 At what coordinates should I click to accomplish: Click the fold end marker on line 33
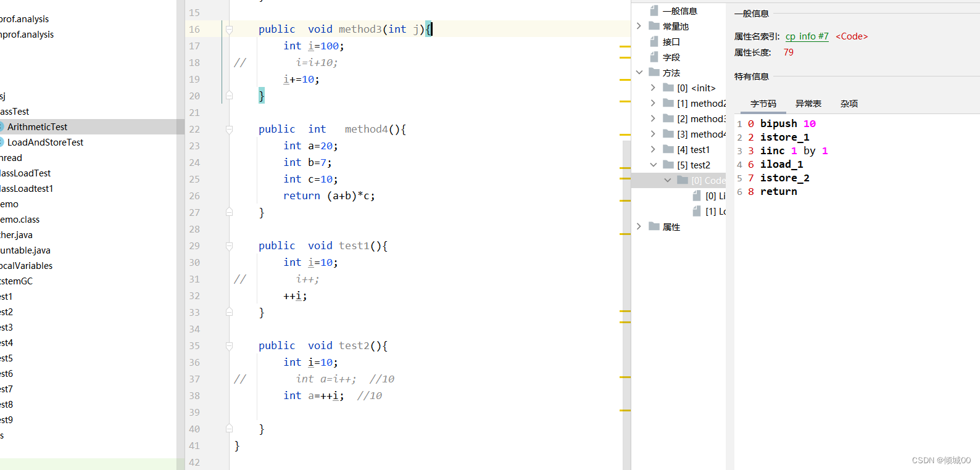point(229,312)
